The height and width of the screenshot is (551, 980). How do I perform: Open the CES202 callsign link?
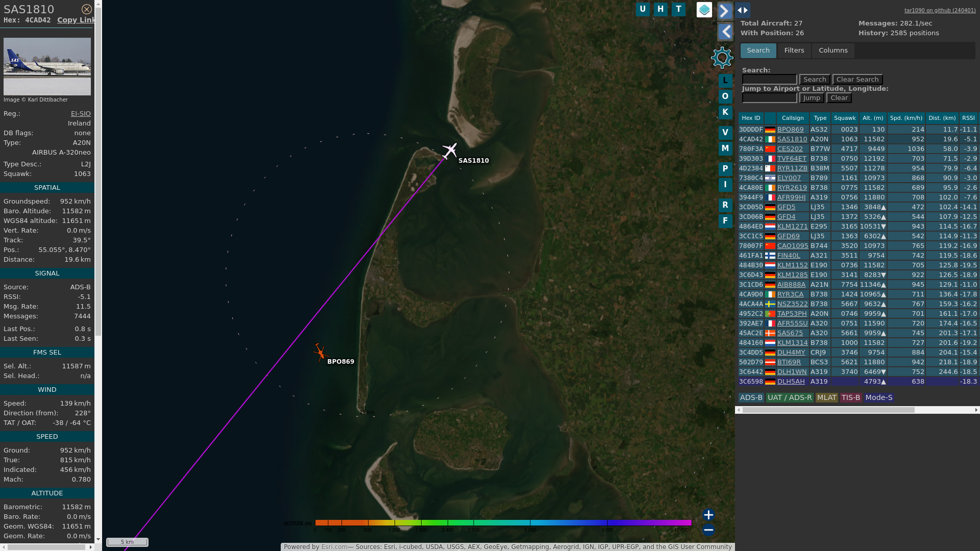[x=790, y=149]
